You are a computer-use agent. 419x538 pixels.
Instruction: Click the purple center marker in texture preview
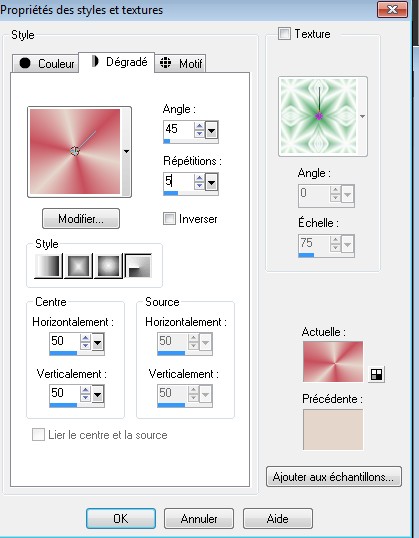pos(319,116)
